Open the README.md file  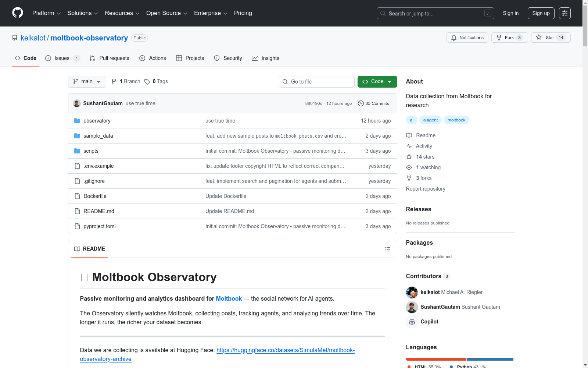[x=99, y=211]
